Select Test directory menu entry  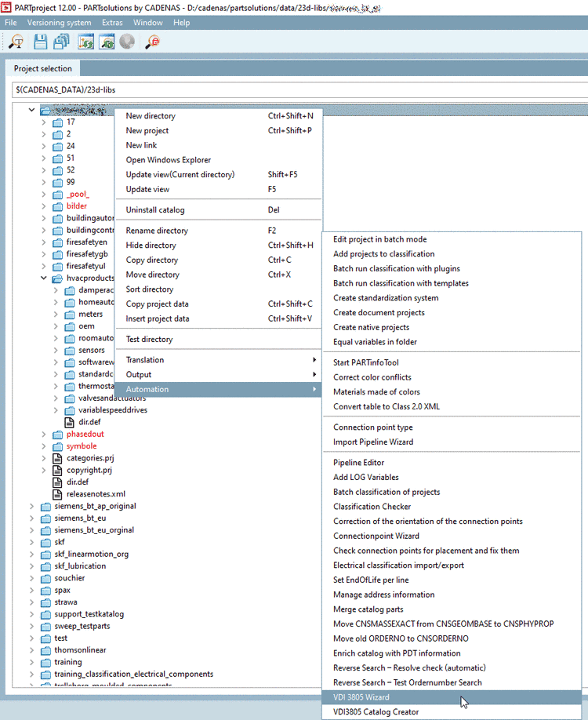point(219,340)
